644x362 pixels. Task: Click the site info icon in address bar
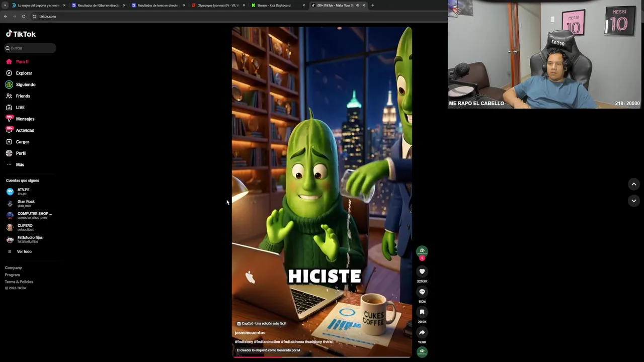click(x=34, y=17)
